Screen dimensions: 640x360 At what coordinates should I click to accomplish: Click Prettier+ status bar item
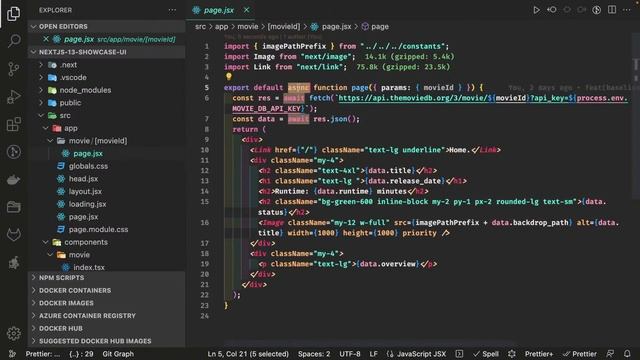tap(539, 354)
